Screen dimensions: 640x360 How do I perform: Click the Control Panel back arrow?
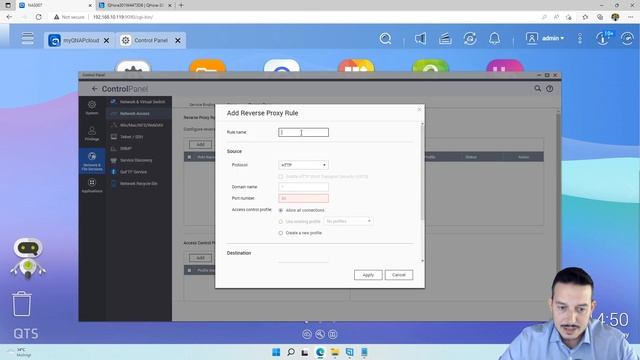tap(94, 89)
